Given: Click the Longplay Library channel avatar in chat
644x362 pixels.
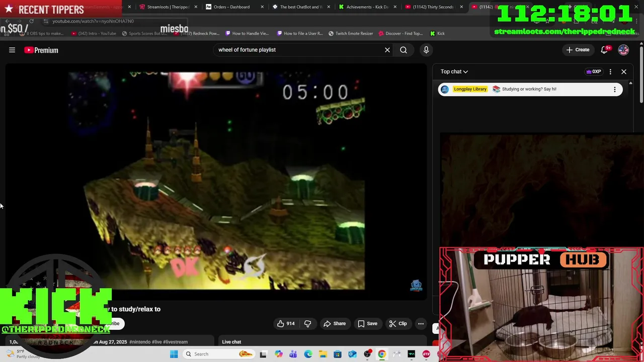Looking at the screenshot, I should pyautogui.click(x=445, y=89).
